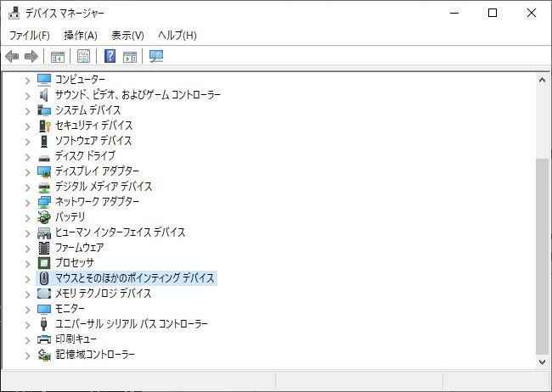This screenshot has width=552, height=392.
Task: Expand the プロセッサ chevron
Action: 27,264
